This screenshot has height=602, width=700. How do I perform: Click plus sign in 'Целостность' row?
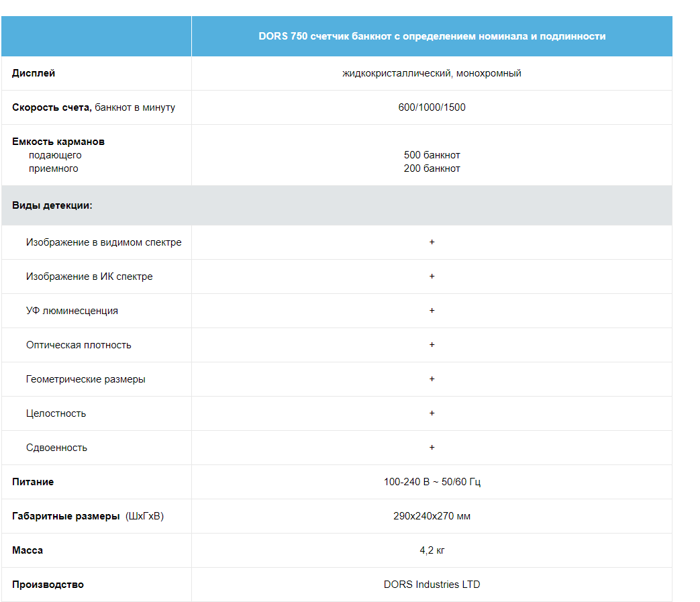432,413
